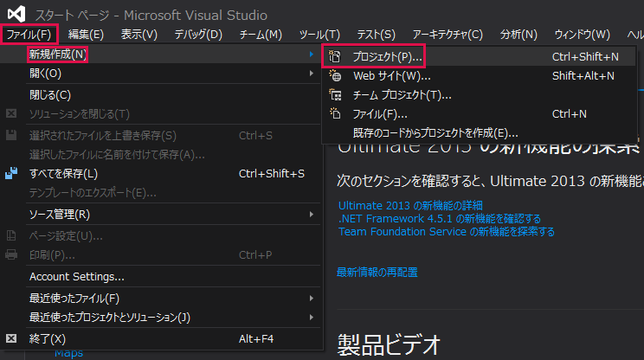Click the new file icon beside ファイル(F)...
644x360 pixels.
pos(335,113)
